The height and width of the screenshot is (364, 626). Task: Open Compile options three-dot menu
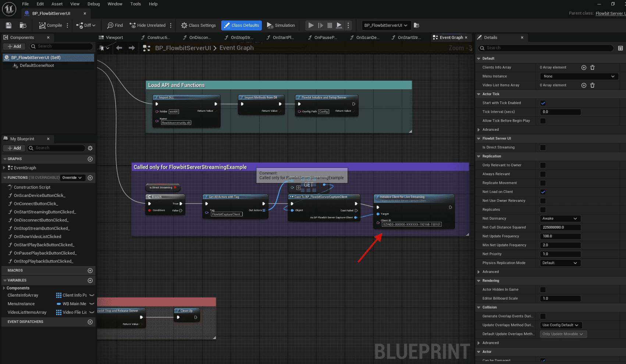(x=67, y=25)
